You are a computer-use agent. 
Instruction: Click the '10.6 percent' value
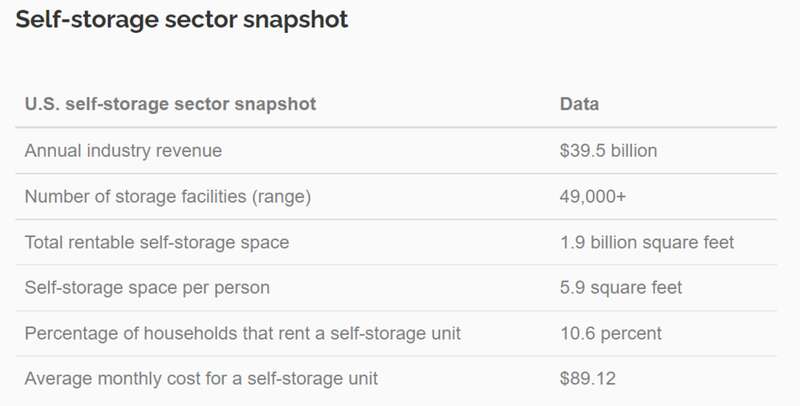click(x=611, y=334)
